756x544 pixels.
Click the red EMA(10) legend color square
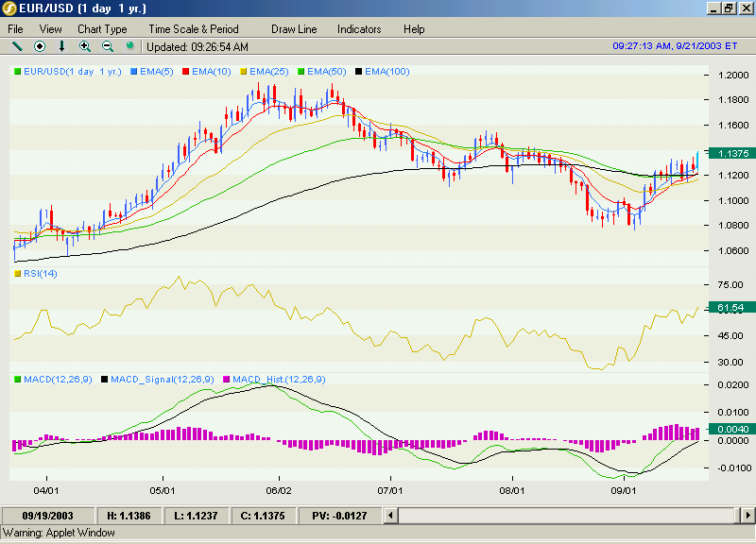(185, 72)
